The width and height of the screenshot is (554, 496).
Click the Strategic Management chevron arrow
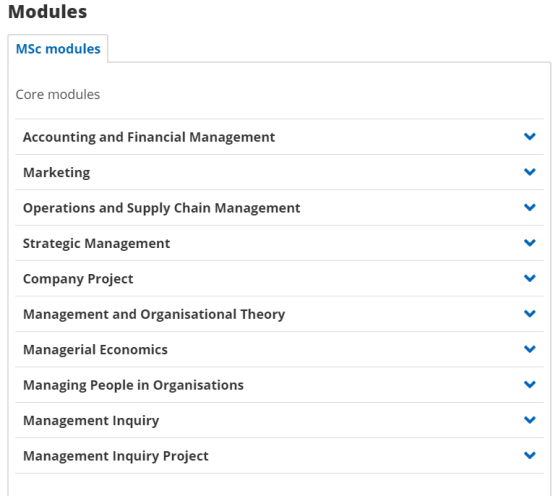(x=530, y=243)
